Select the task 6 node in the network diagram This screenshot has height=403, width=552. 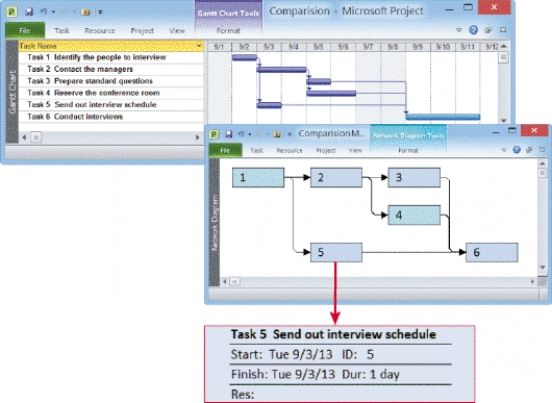[491, 252]
